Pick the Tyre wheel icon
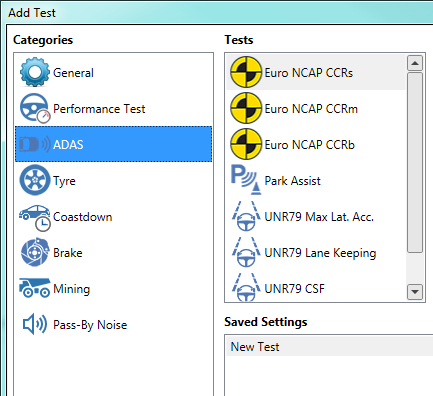The image size is (433, 396). [x=35, y=180]
